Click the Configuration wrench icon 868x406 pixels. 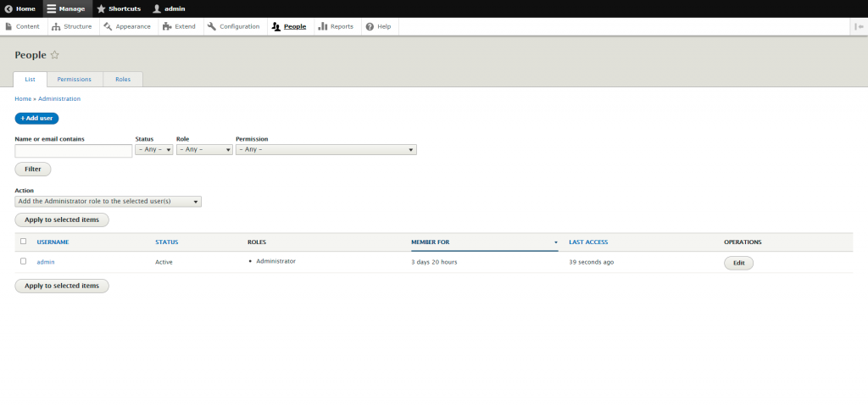pos(211,26)
